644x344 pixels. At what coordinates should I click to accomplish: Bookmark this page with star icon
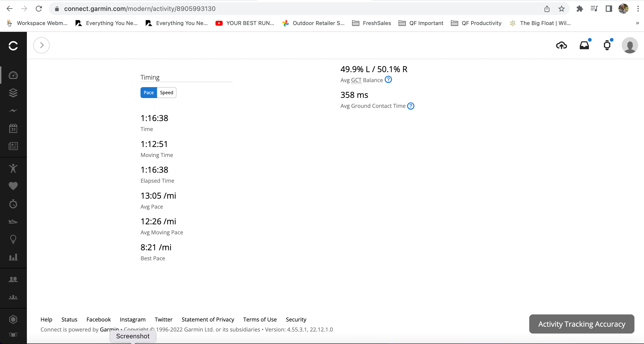(x=562, y=9)
